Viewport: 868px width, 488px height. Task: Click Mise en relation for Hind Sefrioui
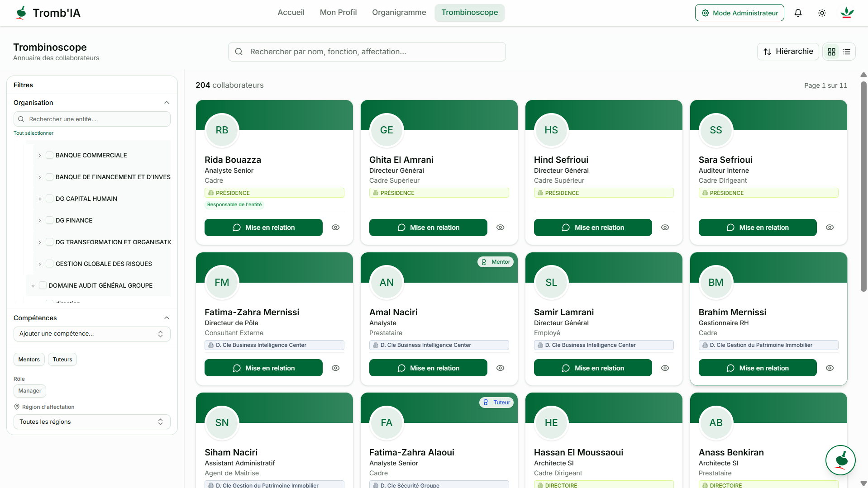coord(593,227)
